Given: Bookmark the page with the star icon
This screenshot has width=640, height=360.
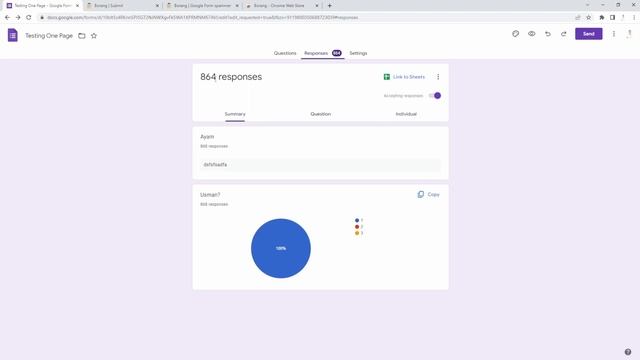Looking at the screenshot, I should 589,18.
